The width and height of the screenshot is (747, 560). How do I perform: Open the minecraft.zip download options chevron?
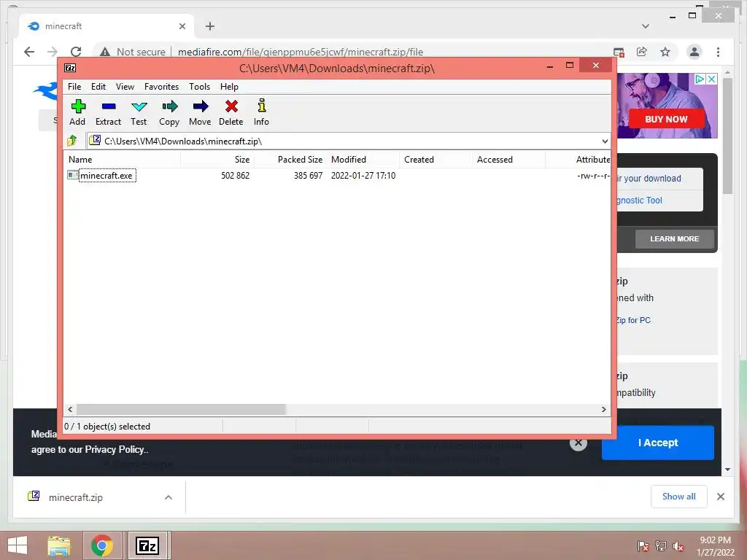[x=169, y=497]
